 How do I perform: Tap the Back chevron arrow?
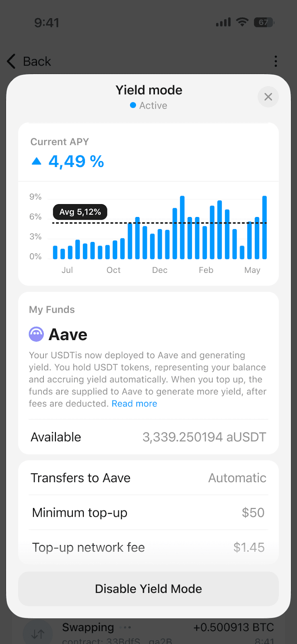[x=11, y=62]
